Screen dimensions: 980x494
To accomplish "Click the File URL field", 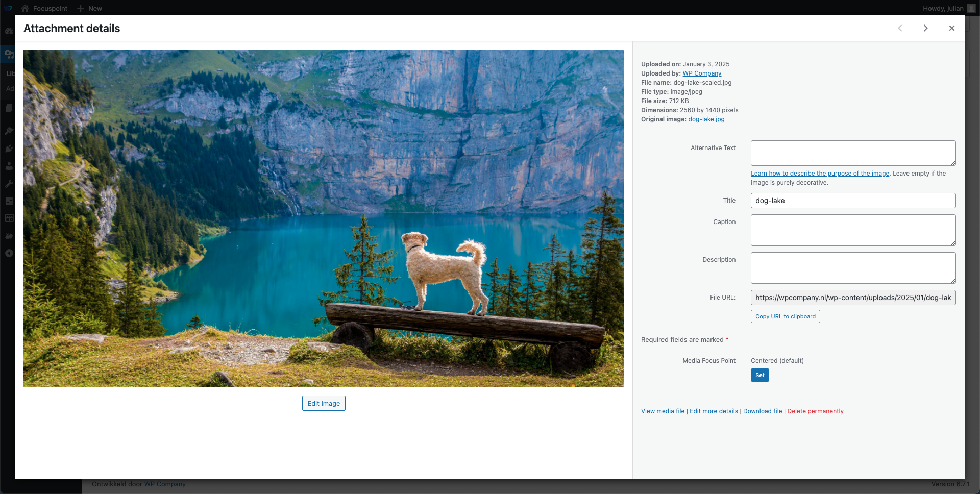I will pos(853,298).
